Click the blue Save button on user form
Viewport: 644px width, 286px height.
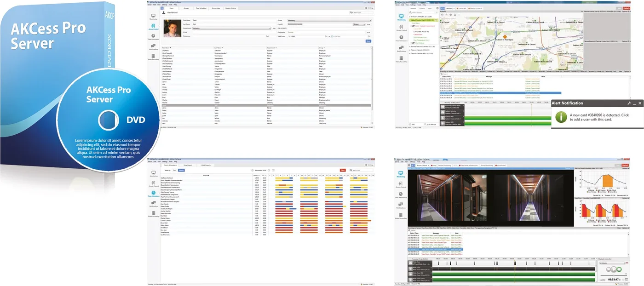tap(368, 41)
